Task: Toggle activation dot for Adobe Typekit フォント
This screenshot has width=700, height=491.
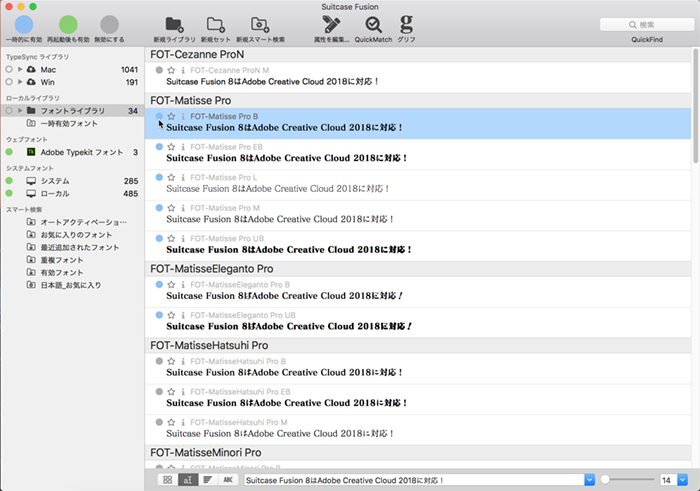Action: tap(9, 152)
